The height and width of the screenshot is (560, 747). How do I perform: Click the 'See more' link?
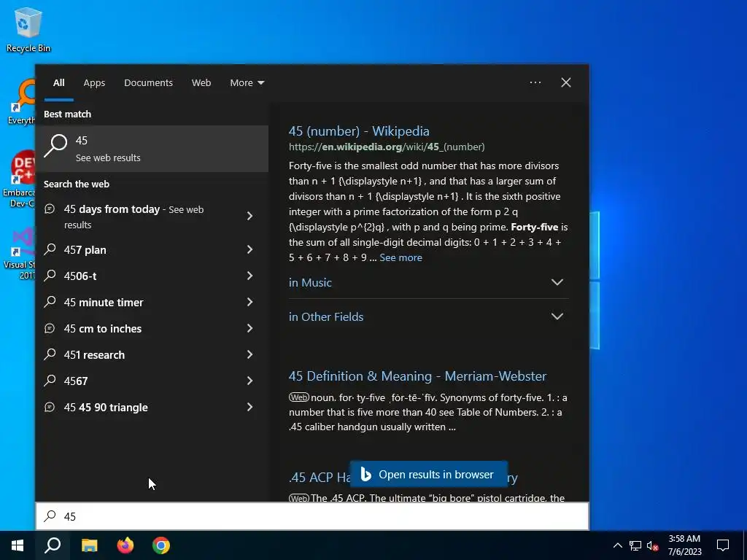[x=400, y=257]
